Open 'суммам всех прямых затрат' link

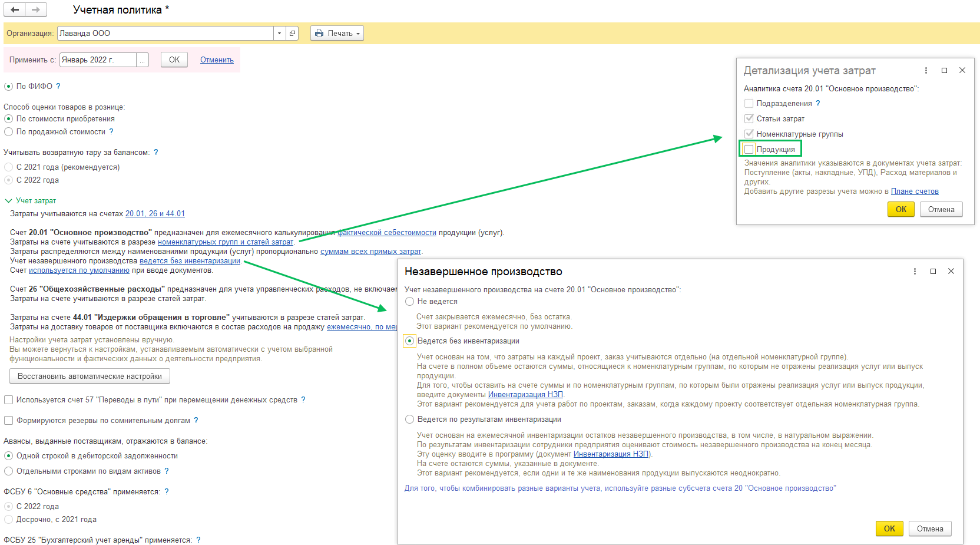click(x=371, y=251)
